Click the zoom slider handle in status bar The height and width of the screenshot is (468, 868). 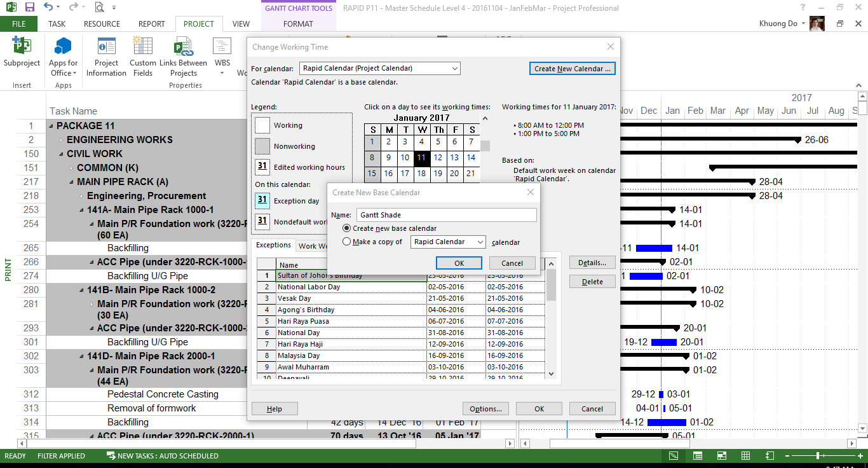tap(817, 456)
